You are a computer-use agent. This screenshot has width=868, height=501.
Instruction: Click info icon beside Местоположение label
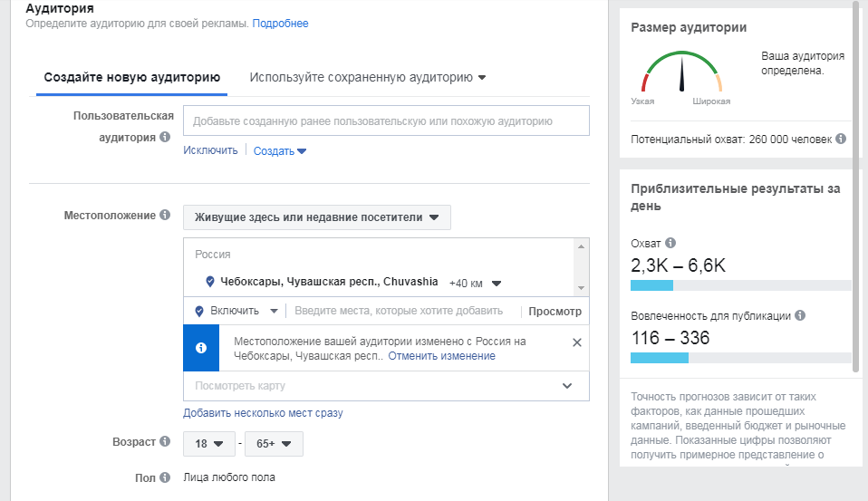click(165, 216)
